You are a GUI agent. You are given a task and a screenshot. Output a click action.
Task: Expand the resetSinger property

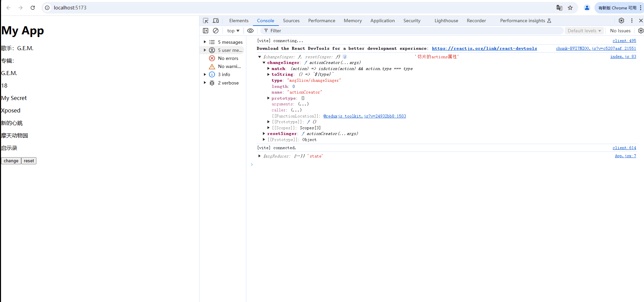click(264, 134)
